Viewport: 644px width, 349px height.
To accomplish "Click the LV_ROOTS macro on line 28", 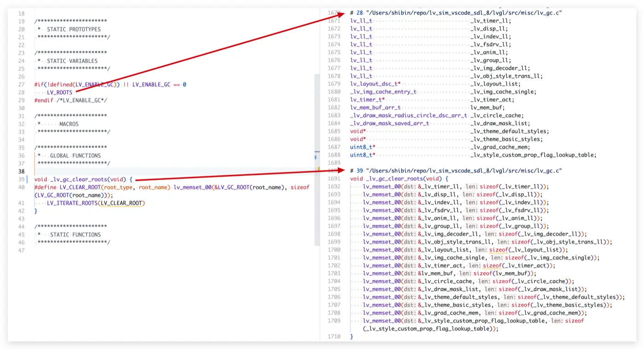I will [x=59, y=92].
